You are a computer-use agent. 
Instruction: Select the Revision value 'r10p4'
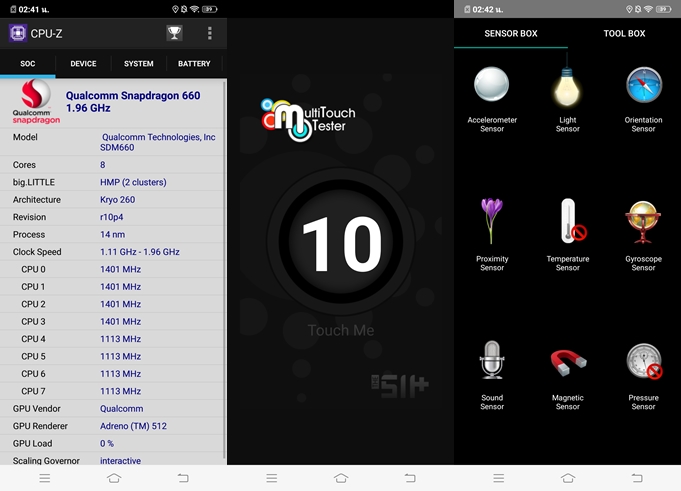point(111,217)
